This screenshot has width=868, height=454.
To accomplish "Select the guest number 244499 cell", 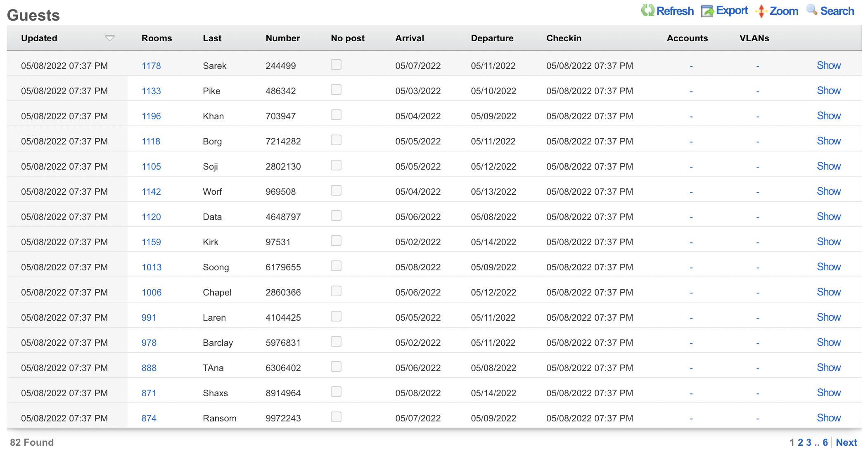I will [x=281, y=66].
